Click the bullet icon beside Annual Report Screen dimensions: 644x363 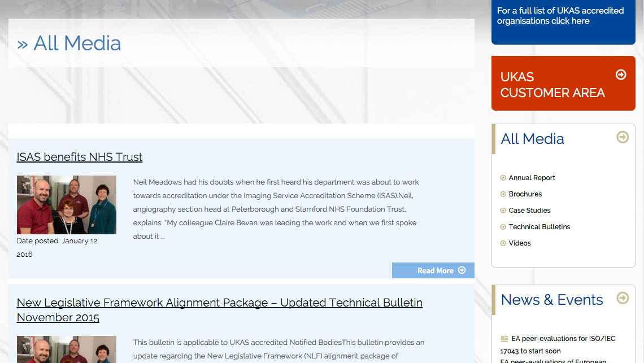coord(503,178)
